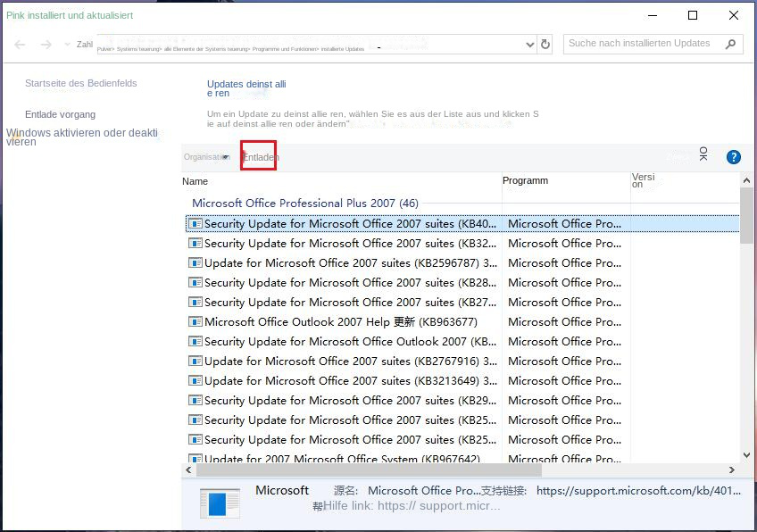The image size is (757, 532).
Task: Sort by the Name column header
Action: [x=195, y=181]
